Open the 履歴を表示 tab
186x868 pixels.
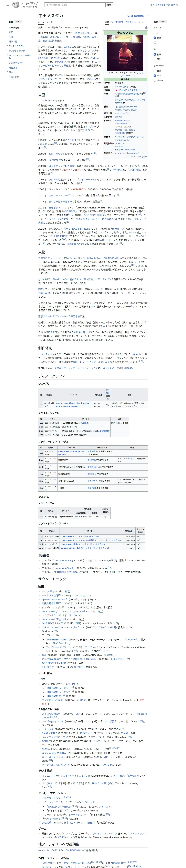tap(131, 22)
